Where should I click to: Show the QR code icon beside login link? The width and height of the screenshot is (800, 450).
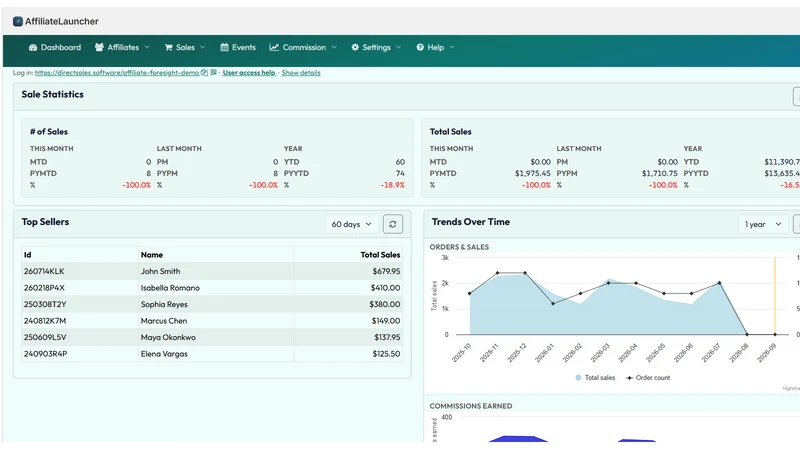click(x=214, y=72)
